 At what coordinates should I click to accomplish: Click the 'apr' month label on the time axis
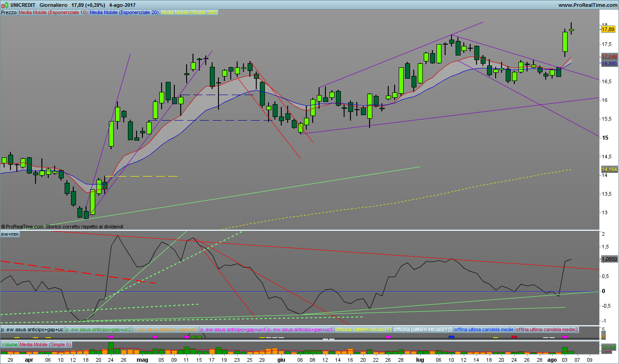coord(29,359)
